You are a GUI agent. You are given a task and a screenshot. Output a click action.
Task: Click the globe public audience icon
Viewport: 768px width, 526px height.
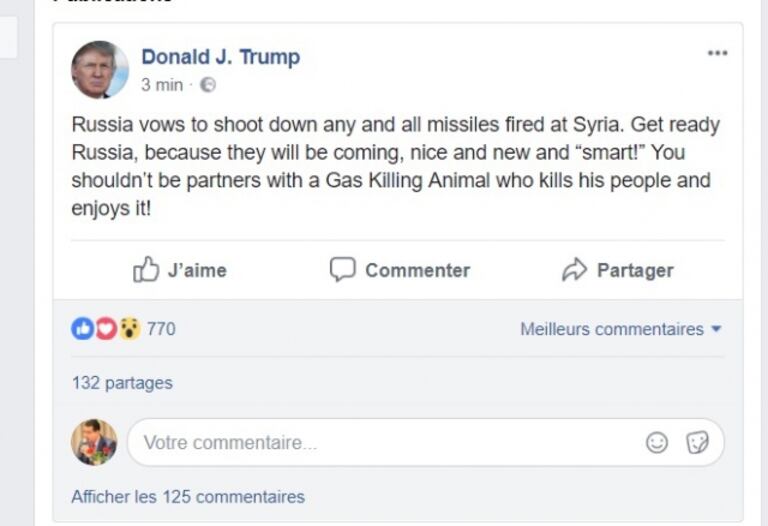[x=208, y=85]
